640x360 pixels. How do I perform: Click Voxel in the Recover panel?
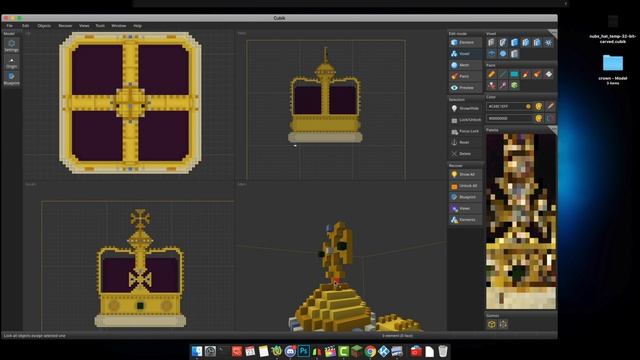pyautogui.click(x=465, y=209)
